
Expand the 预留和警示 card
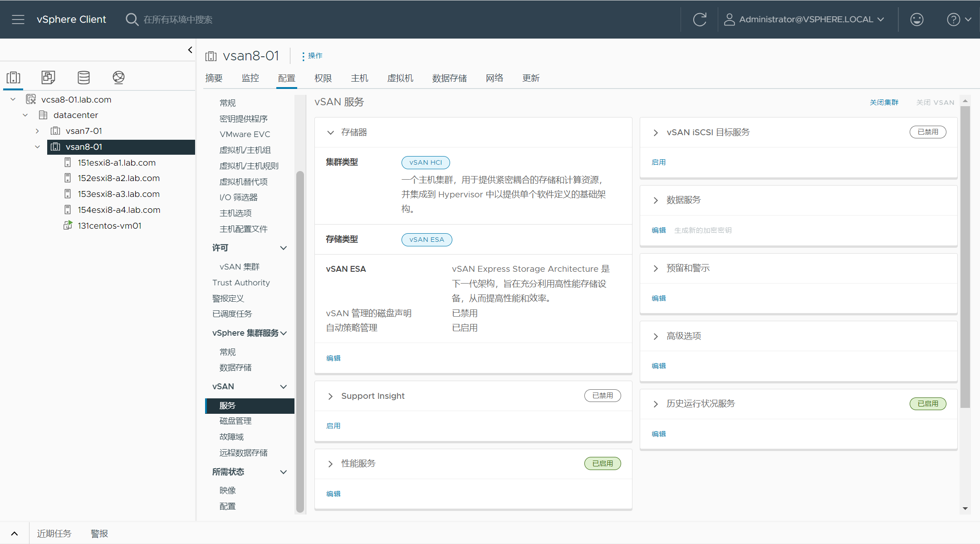(x=656, y=268)
